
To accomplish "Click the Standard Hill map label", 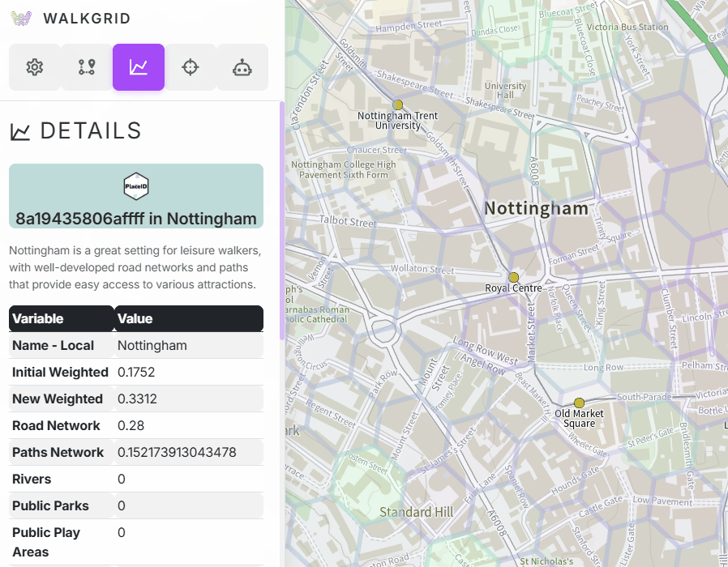I will tap(417, 512).
